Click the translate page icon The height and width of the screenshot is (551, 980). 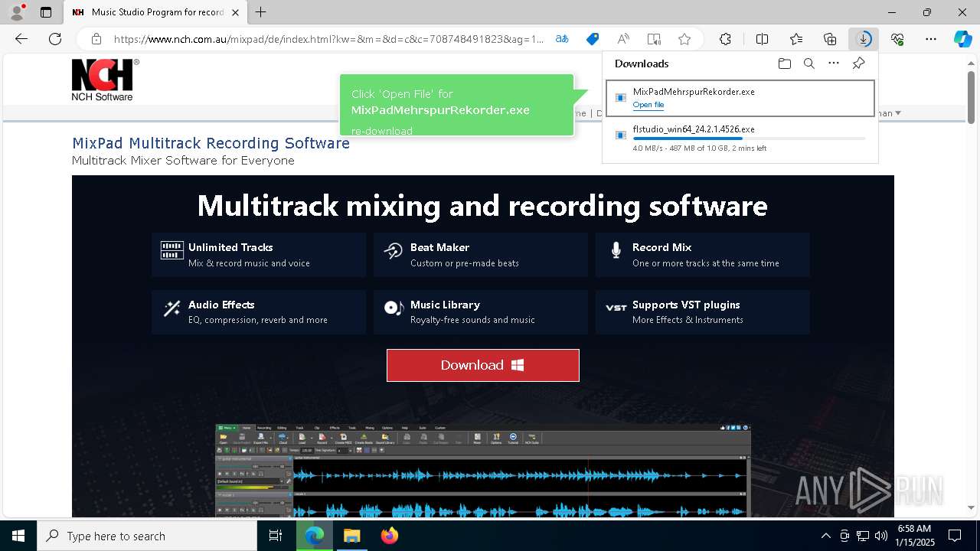[x=562, y=39]
